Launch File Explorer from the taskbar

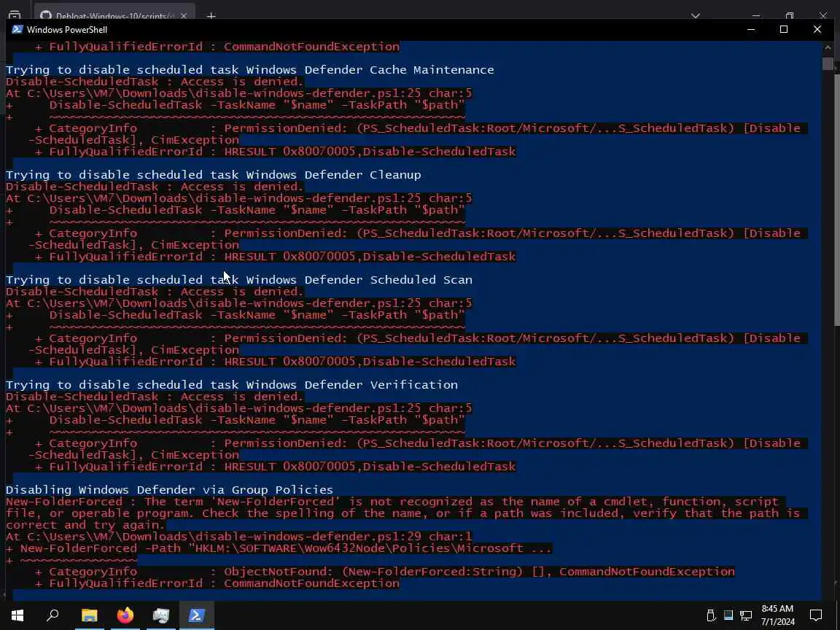[x=90, y=615]
